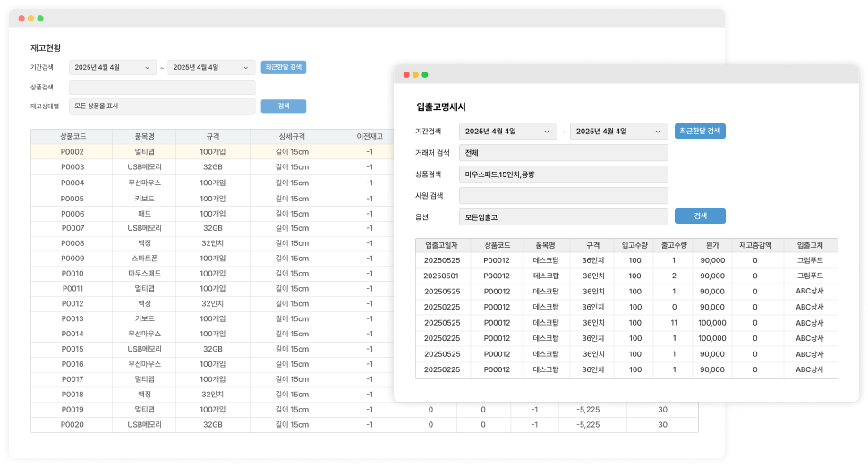Screen dimensions: 868x467
Task: Click 100,000 cost in the 출고수량 11 row
Action: point(712,323)
